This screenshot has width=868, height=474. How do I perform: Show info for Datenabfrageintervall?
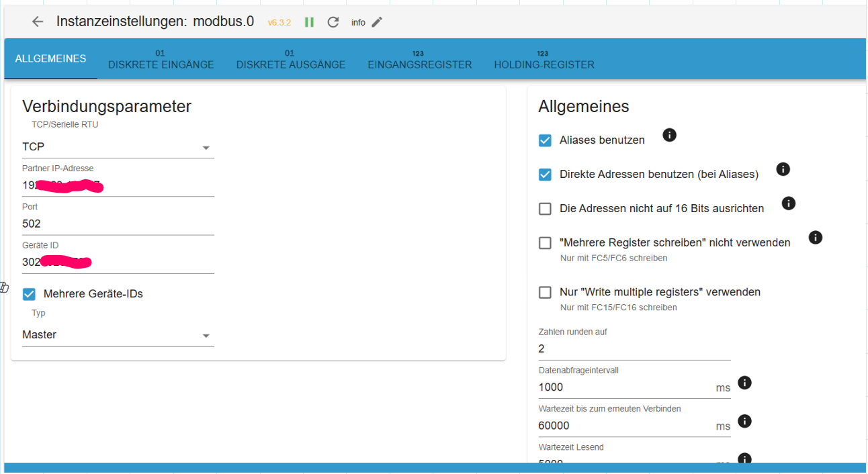click(x=744, y=383)
